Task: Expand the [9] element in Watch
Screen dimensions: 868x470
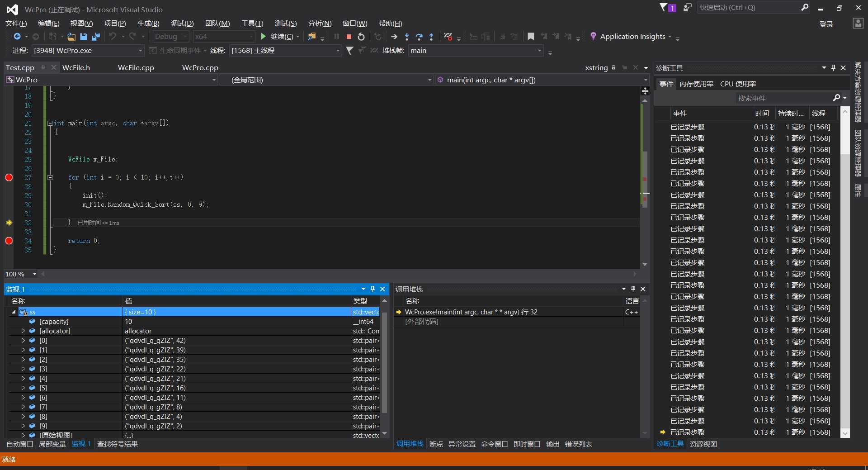Action: (23, 426)
